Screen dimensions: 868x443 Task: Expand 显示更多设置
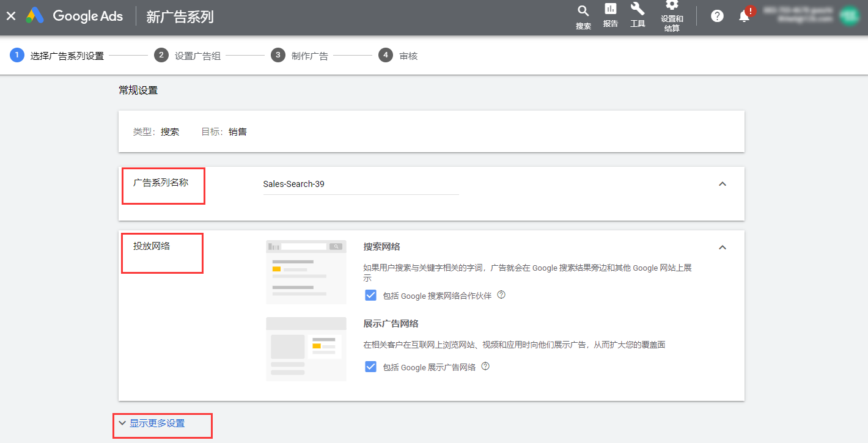click(x=156, y=423)
